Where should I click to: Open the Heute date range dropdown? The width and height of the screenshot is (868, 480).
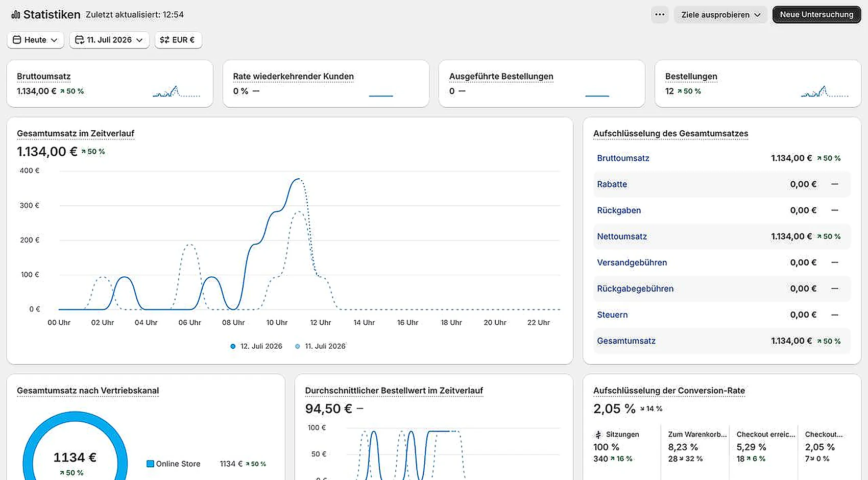pos(35,40)
